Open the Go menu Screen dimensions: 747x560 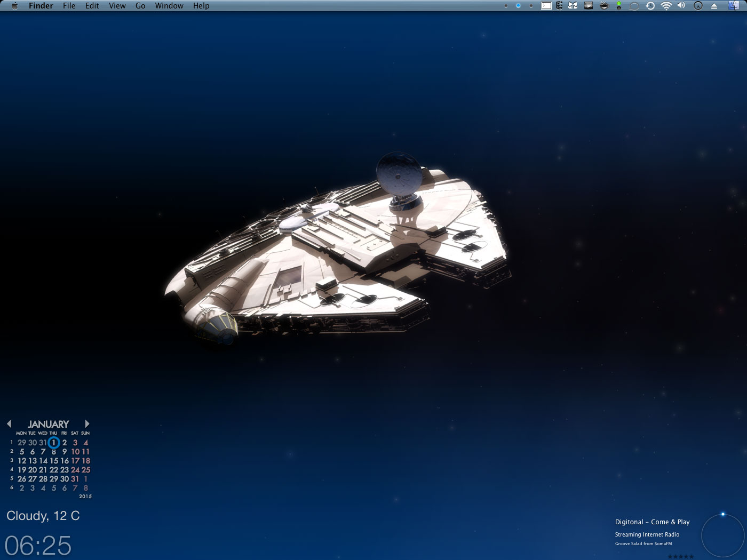click(x=140, y=6)
